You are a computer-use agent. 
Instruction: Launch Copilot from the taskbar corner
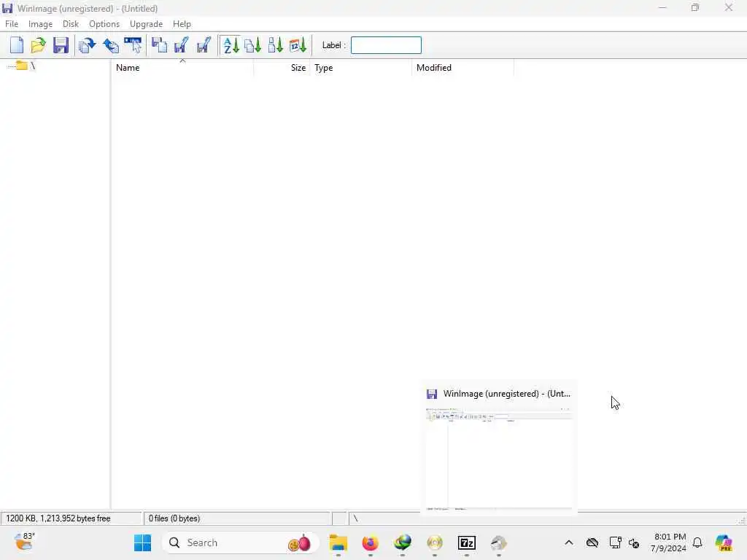pyautogui.click(x=724, y=542)
